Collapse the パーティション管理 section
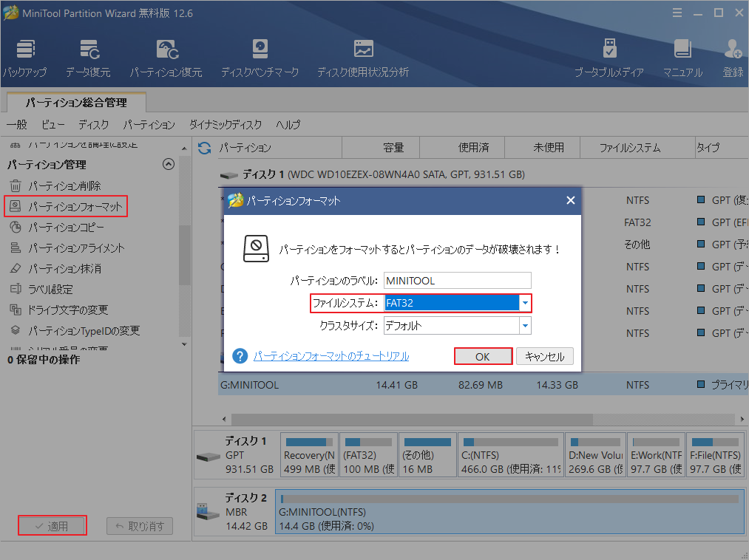 coord(168,165)
